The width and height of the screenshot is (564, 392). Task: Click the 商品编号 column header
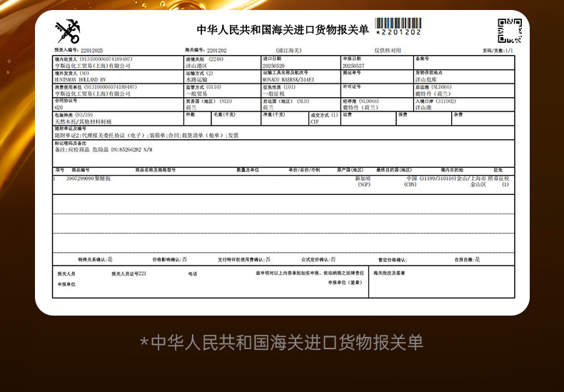tap(81, 170)
